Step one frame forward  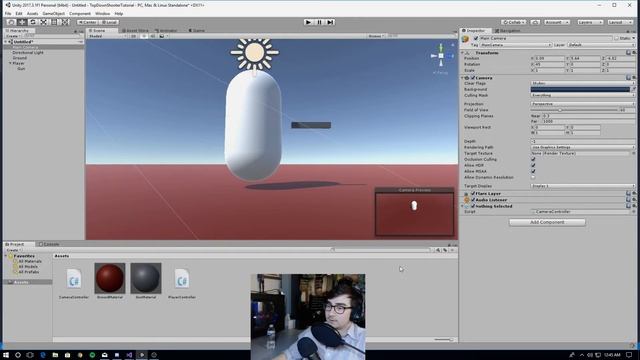coord(330,22)
